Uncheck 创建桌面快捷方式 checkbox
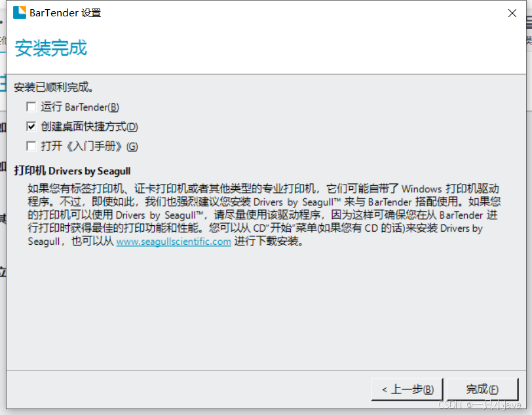The height and width of the screenshot is (415, 532). (31, 126)
